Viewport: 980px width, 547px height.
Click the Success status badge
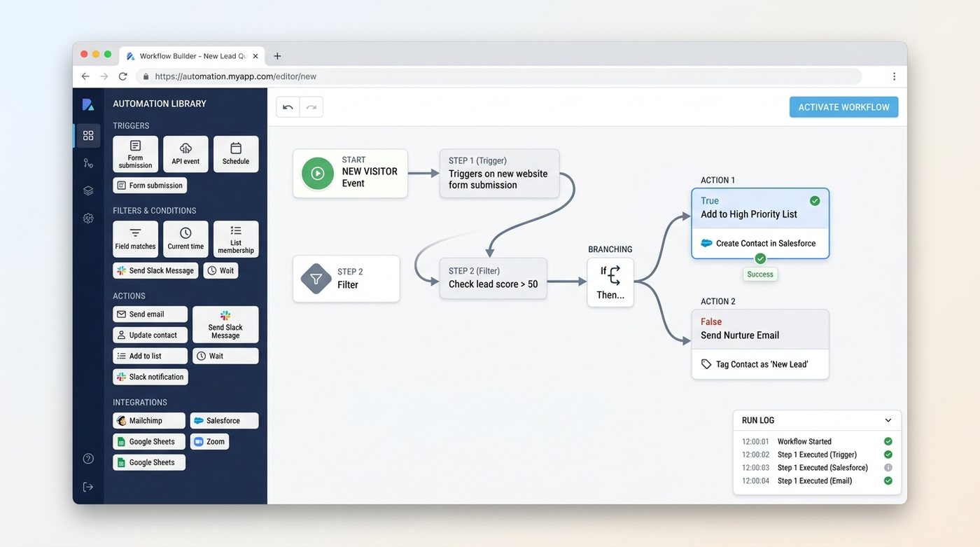point(760,275)
